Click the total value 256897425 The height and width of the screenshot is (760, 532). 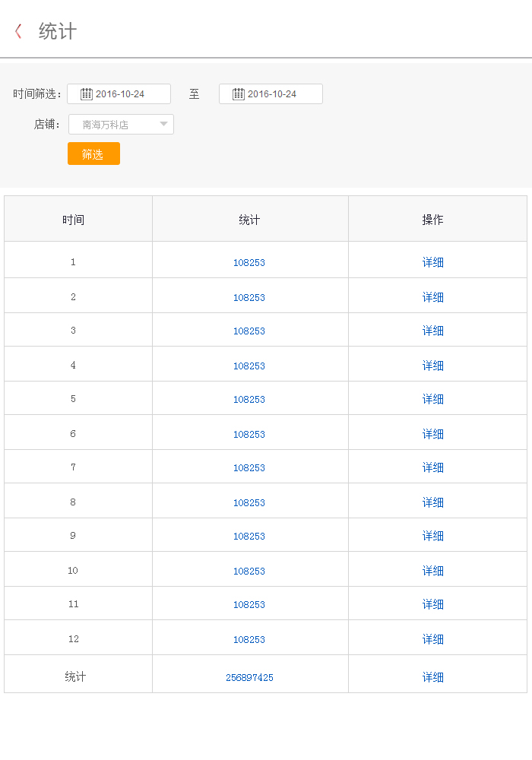(249, 677)
